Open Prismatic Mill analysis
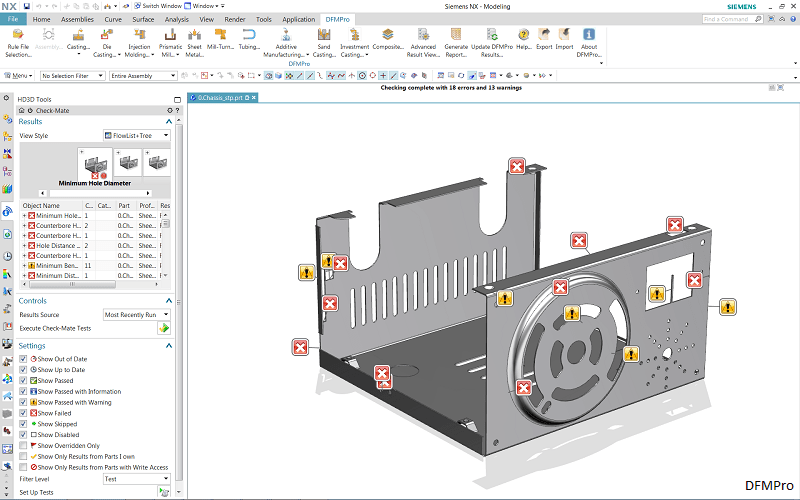This screenshot has height=500, width=800. pos(170,42)
